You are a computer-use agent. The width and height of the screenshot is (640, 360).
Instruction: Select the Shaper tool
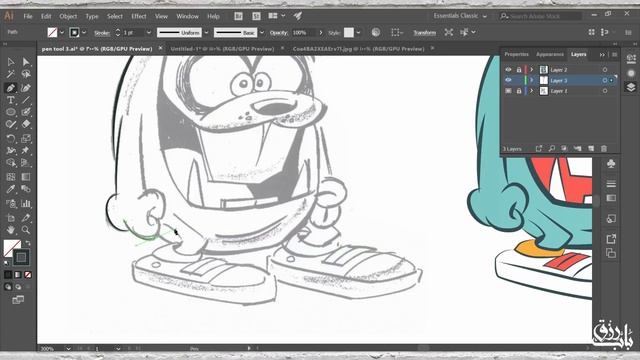pyautogui.click(x=11, y=124)
